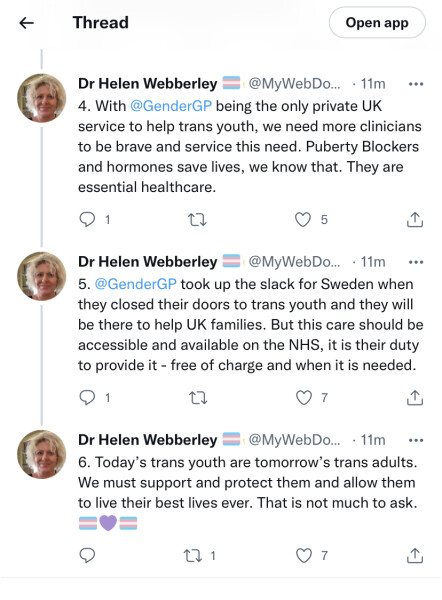Retweet tweet 6 with 1 retweet

click(193, 556)
